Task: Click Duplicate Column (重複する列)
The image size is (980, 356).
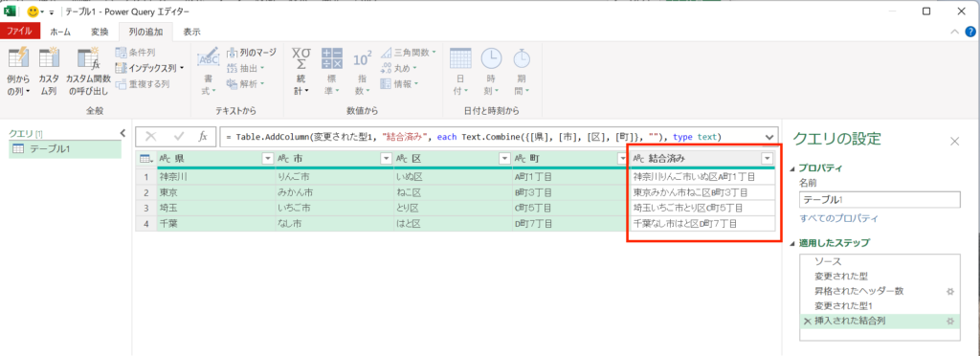Action: point(143,83)
